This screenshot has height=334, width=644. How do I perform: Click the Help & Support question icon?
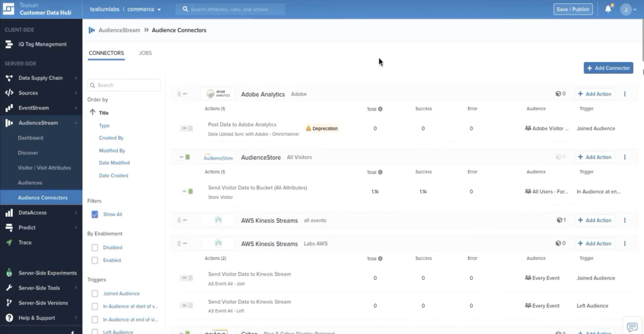tap(9, 318)
